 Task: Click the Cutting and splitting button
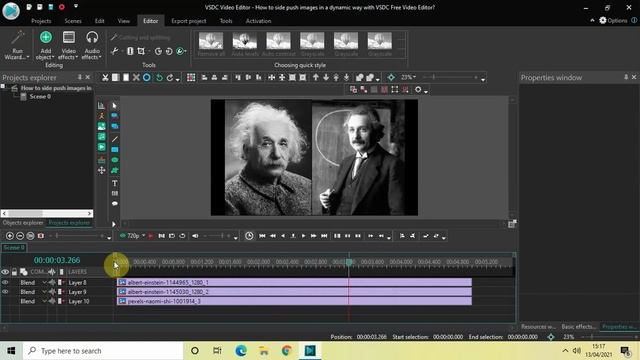pyautogui.click(x=140, y=38)
